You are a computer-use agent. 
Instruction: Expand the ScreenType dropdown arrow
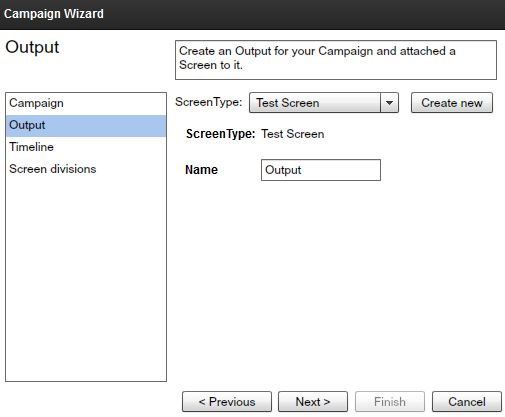(389, 103)
